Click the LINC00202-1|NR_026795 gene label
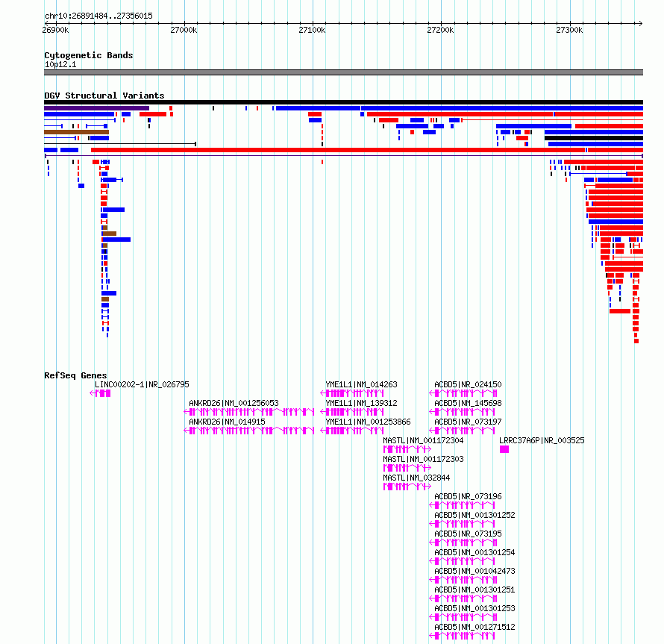 (142, 384)
